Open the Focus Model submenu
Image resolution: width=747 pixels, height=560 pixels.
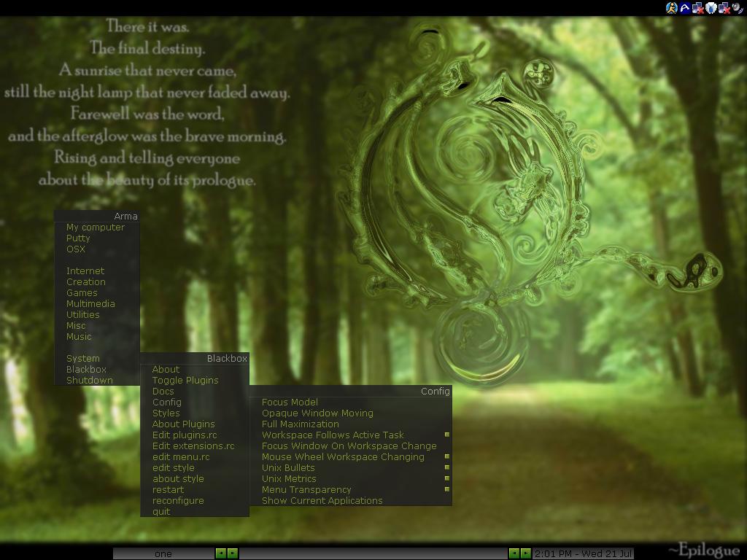point(290,402)
